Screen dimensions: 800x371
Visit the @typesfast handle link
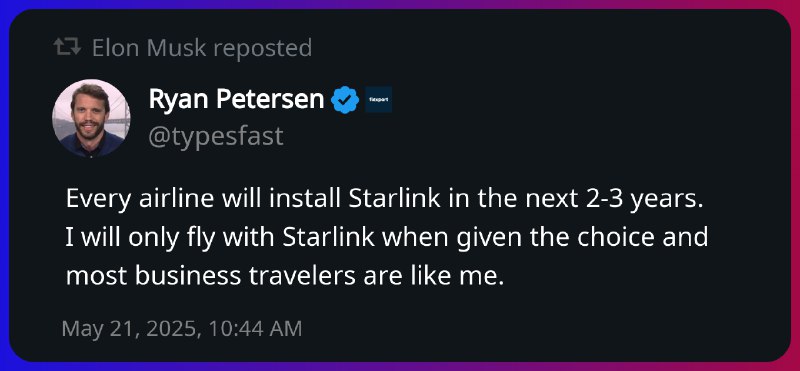pyautogui.click(x=216, y=136)
